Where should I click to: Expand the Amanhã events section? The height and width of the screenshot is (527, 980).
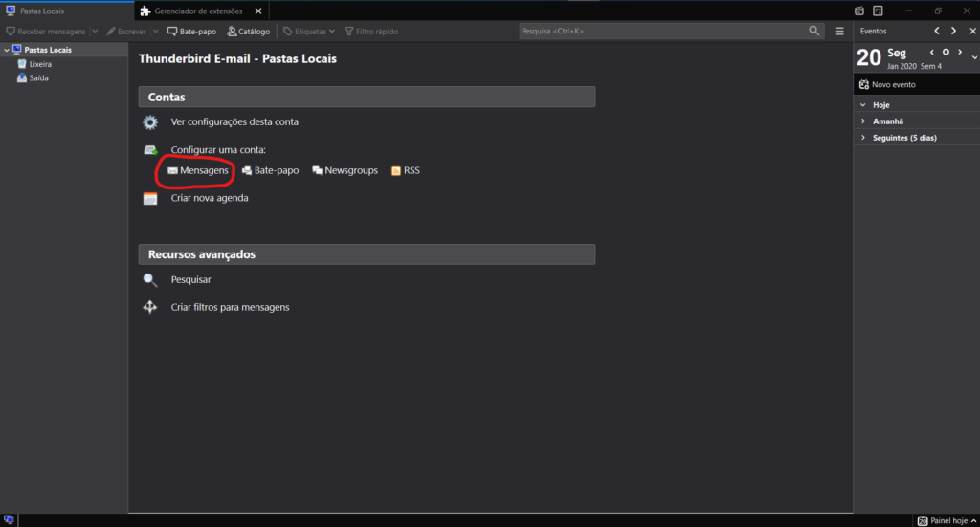[x=863, y=121]
